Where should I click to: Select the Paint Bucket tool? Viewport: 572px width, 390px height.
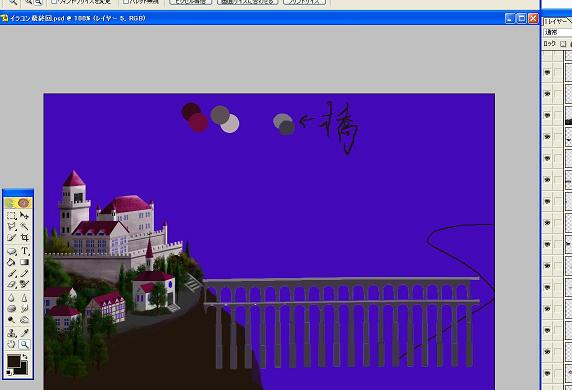pos(12,262)
